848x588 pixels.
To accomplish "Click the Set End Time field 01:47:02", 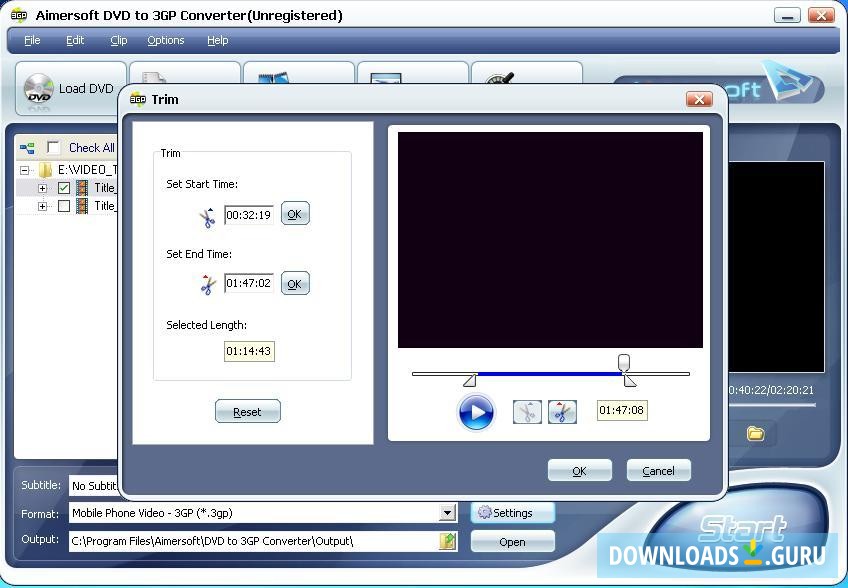I will click(249, 283).
